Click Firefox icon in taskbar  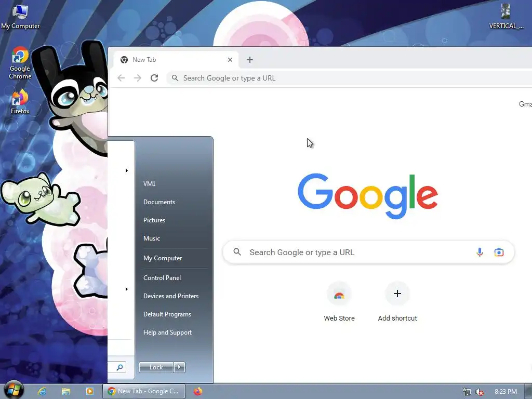coord(198,391)
